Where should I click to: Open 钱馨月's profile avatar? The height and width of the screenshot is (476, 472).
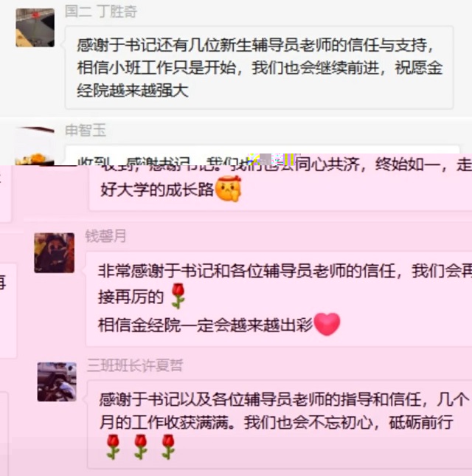(55, 252)
